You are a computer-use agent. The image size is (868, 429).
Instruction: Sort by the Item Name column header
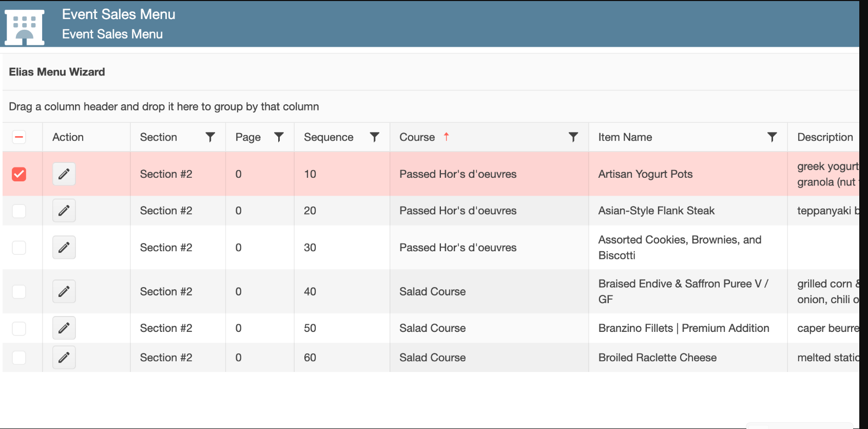point(625,137)
